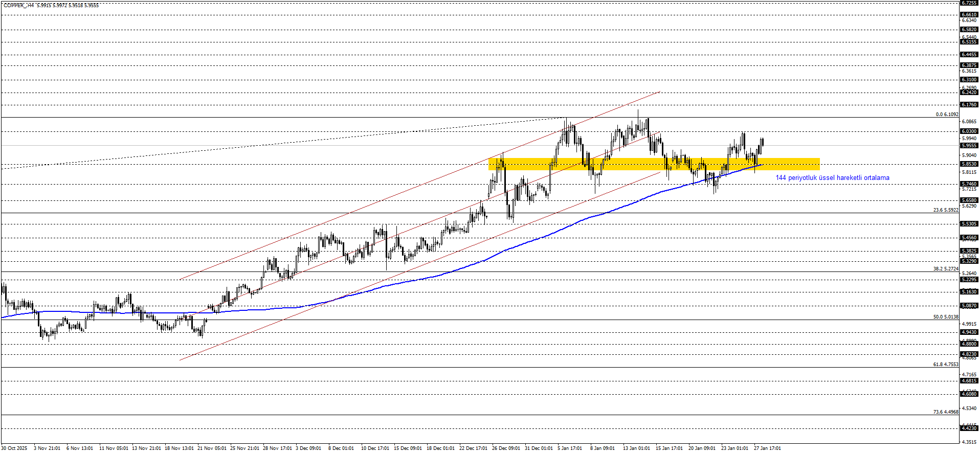The image size is (980, 454).
Task: Click the '8 Dec 01:01' time axis label
Action: (x=341, y=448)
